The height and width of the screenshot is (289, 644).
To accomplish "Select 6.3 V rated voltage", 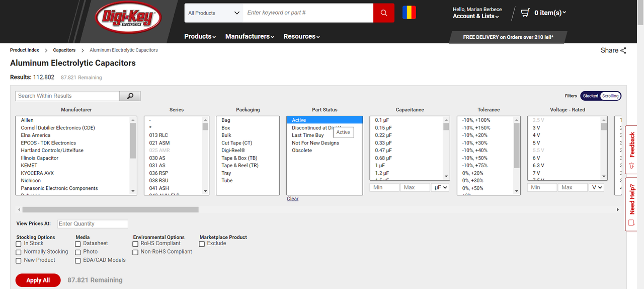I will (x=564, y=165).
